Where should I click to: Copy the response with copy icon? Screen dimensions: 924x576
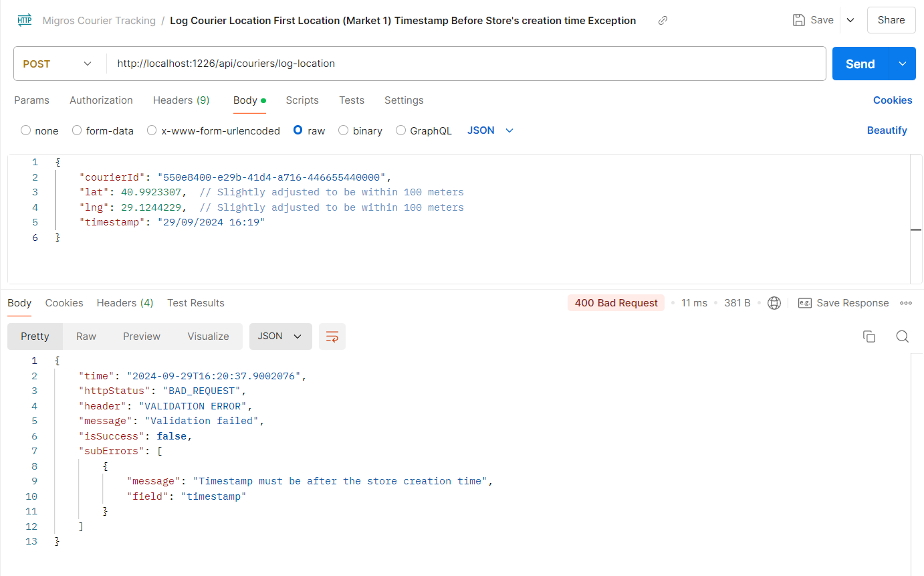click(x=869, y=337)
